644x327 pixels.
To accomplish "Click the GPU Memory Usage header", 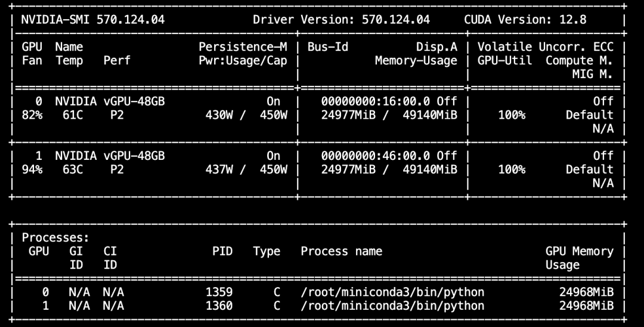I will pyautogui.click(x=579, y=258).
